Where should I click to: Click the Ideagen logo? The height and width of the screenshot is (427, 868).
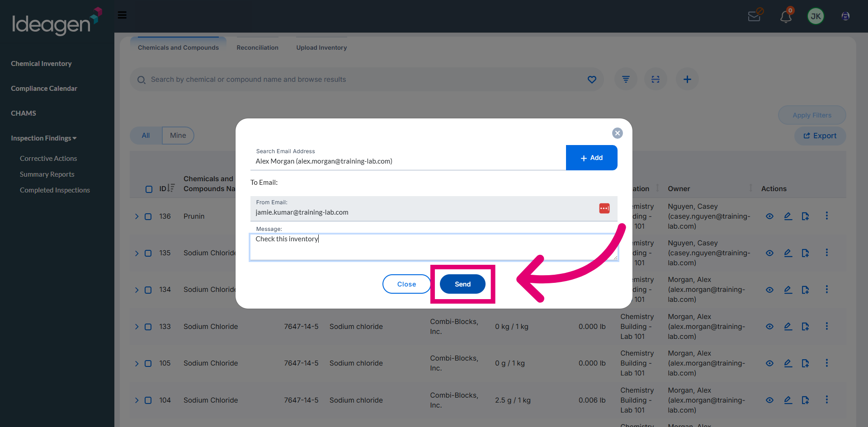coord(57,21)
